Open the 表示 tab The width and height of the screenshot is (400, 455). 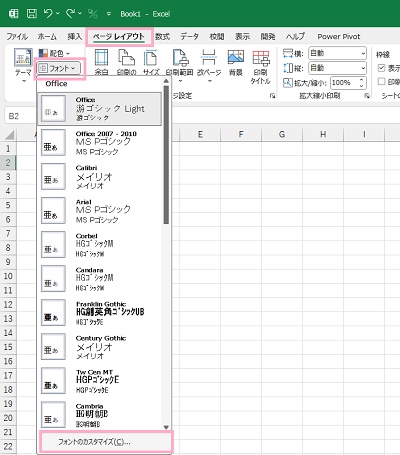click(242, 37)
